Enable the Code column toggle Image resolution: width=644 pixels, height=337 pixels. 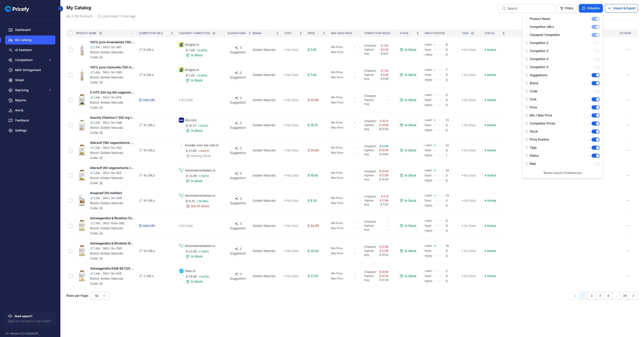(x=595, y=91)
